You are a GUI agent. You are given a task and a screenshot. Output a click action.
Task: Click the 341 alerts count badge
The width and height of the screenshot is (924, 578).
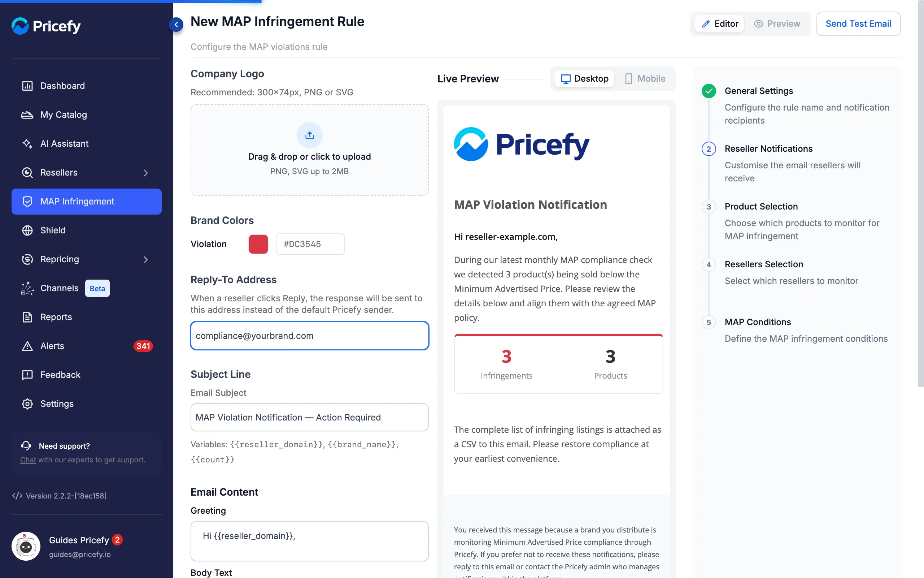pyautogui.click(x=143, y=346)
